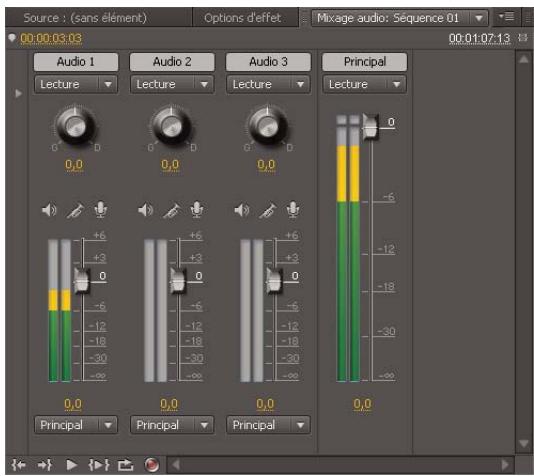Click the Audio 3 pan value 0,0
The width and height of the screenshot is (534, 476).
tap(266, 165)
